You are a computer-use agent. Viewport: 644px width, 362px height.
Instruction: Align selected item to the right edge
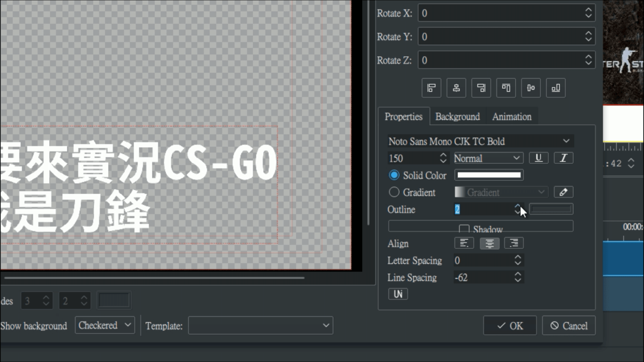[x=481, y=88]
